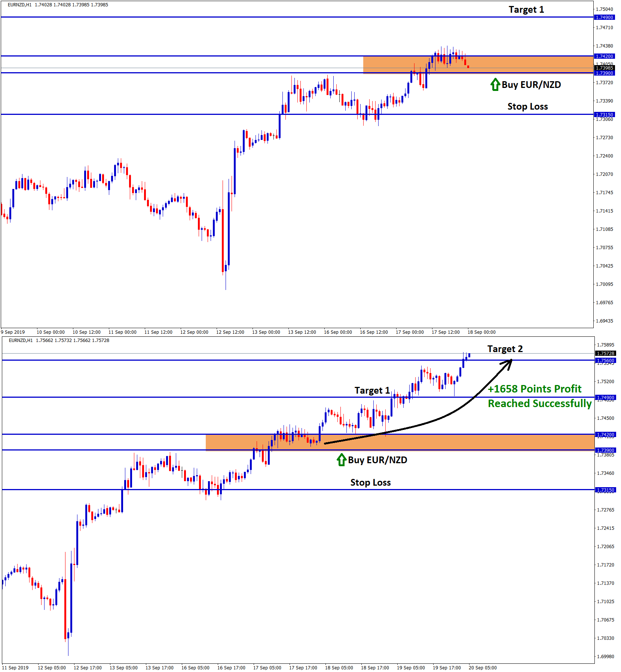621x672 pixels.
Task: Click the '16 Sep 12:00' time label
Action: point(374,332)
